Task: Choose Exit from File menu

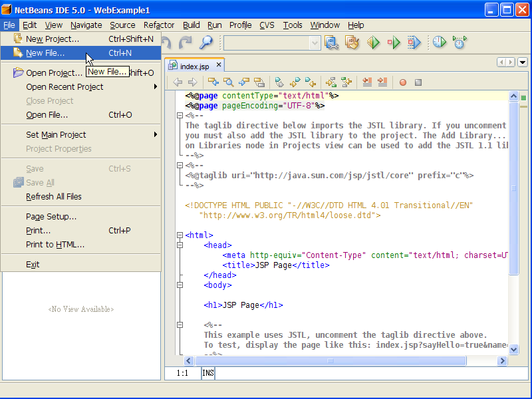Action: click(x=80, y=264)
